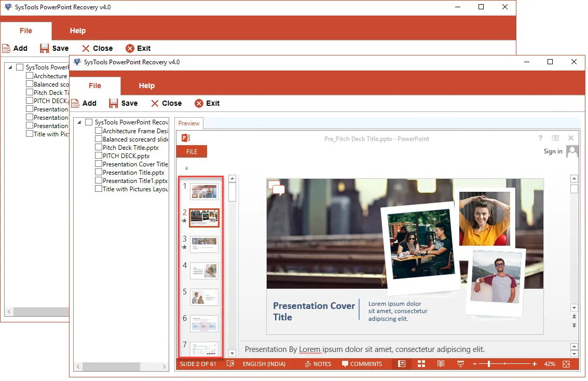Click the ribbon display options icon in preview
Image resolution: width=588 pixels, height=381 pixels.
click(555, 138)
